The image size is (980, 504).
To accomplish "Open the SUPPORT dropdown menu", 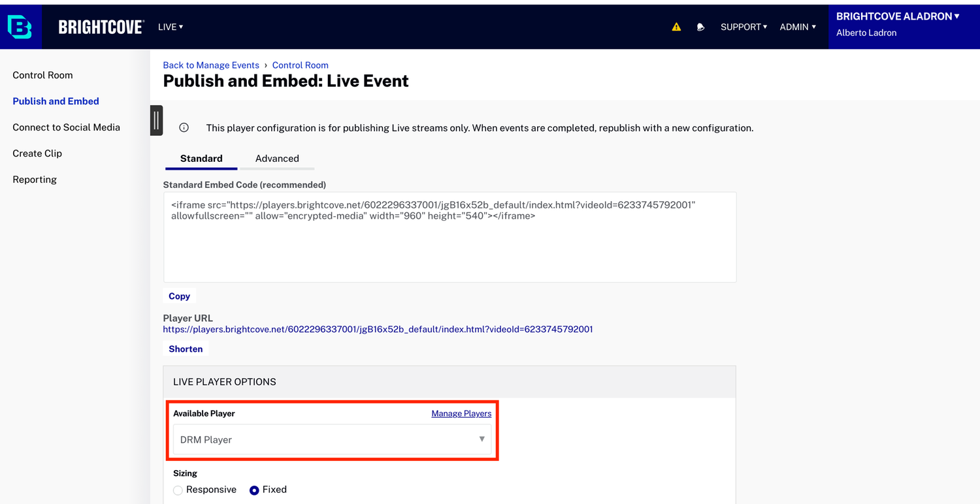I will (x=743, y=27).
